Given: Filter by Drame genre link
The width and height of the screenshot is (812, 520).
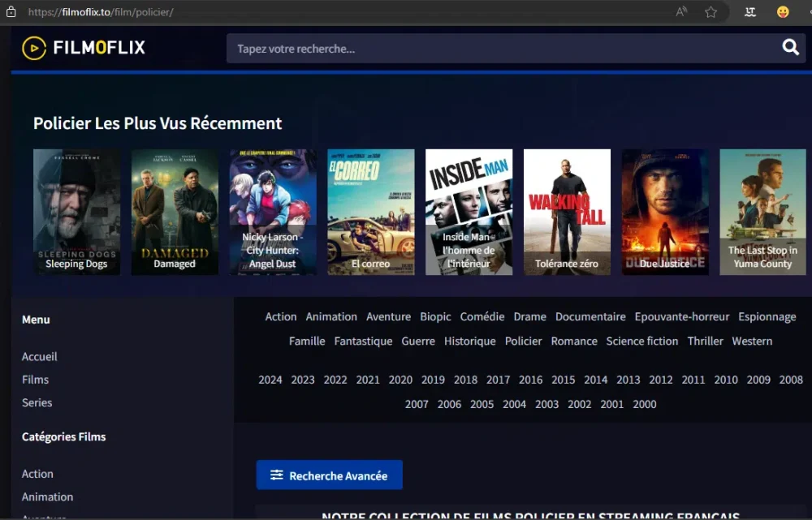Looking at the screenshot, I should (529, 316).
